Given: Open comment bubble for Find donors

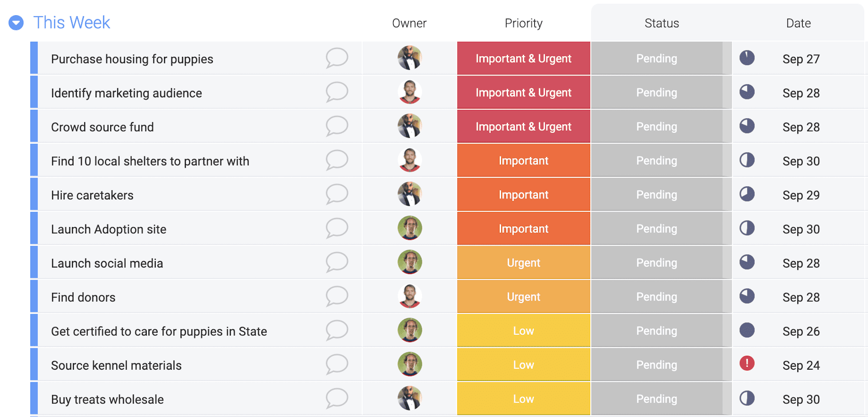Looking at the screenshot, I should tap(337, 296).
